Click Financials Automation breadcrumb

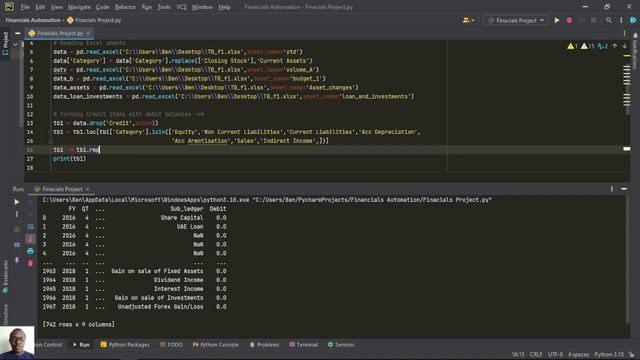(33, 20)
